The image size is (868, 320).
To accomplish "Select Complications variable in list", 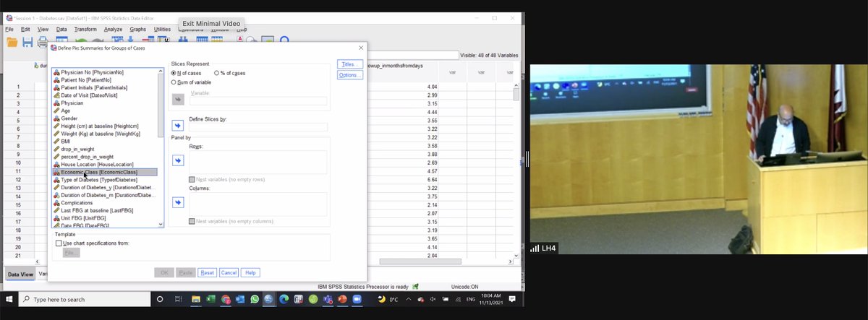I will point(77,203).
